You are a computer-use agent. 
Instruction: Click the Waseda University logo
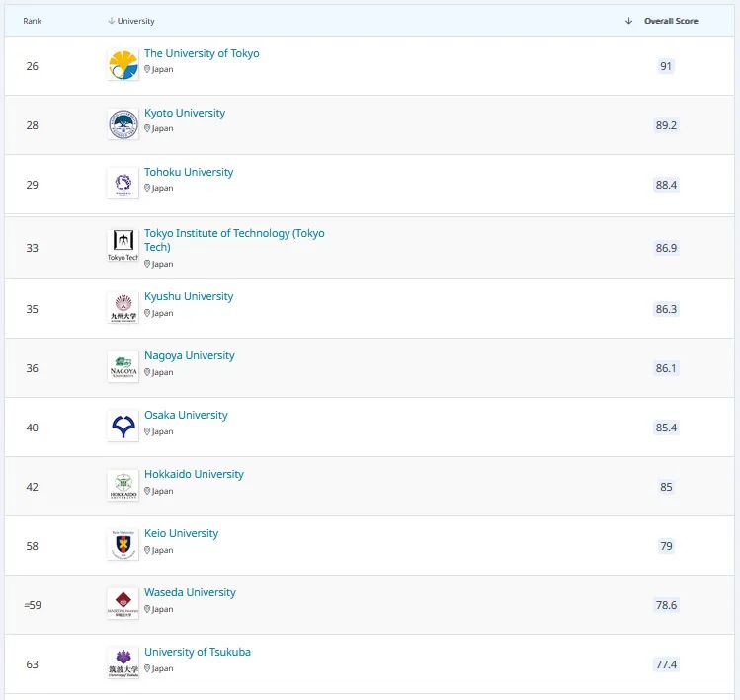click(x=123, y=604)
